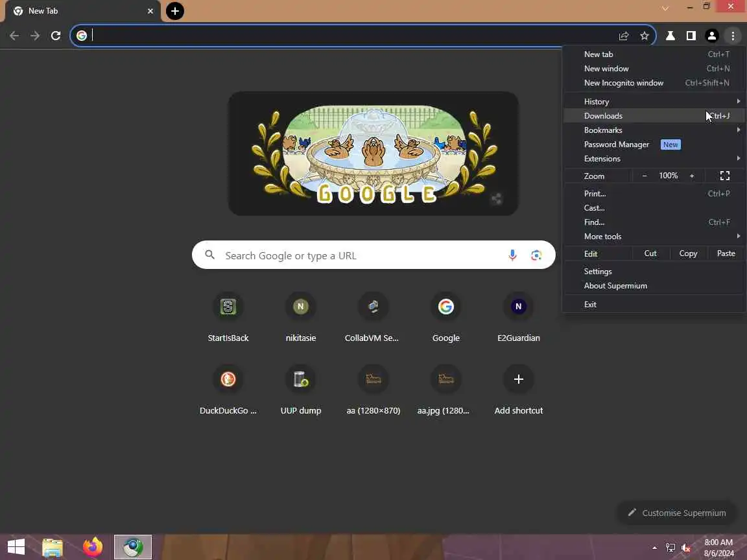Share the Google doodle
The height and width of the screenshot is (560, 747).
[497, 198]
